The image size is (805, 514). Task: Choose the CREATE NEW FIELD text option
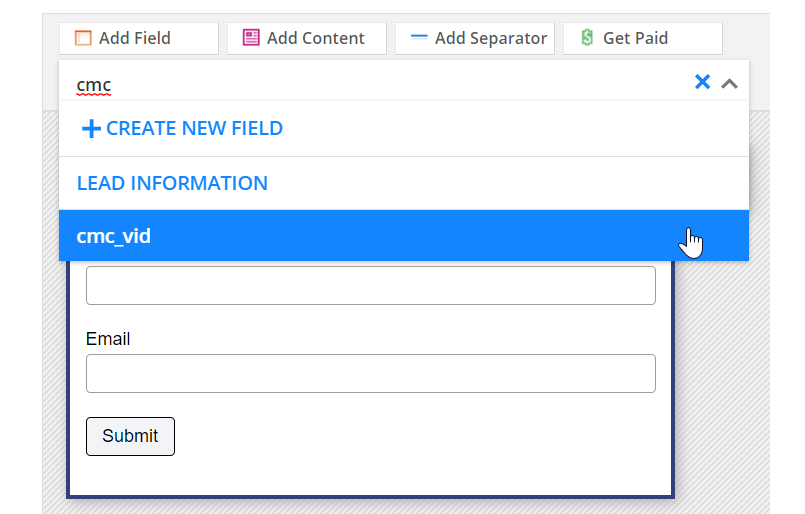coord(194,129)
